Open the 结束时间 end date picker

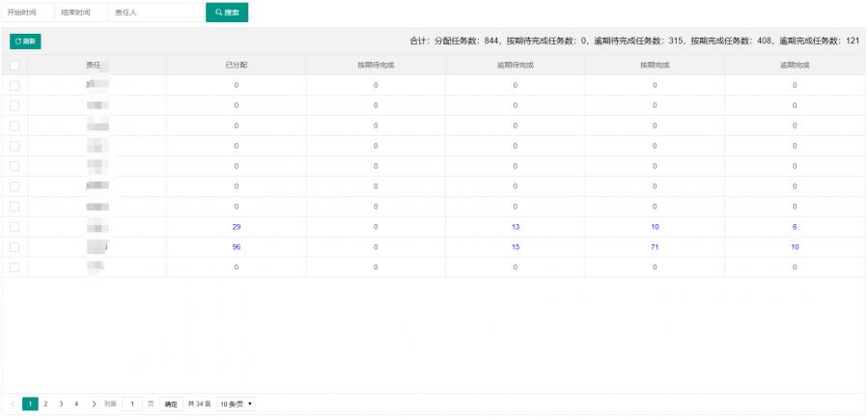coord(80,13)
